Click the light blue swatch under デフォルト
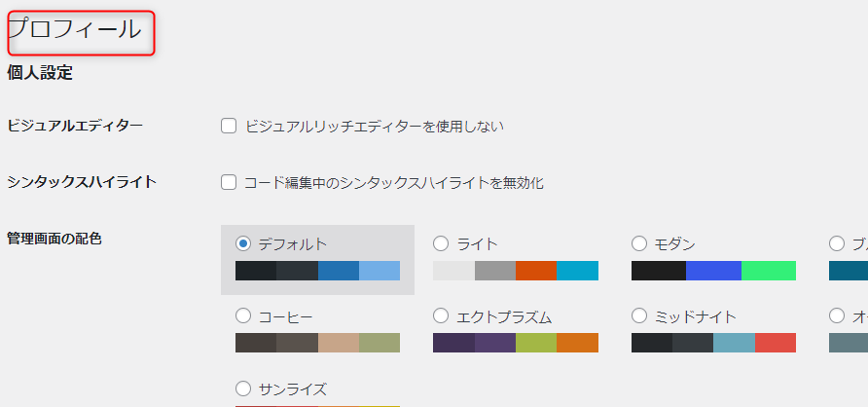Image resolution: width=868 pixels, height=407 pixels. (x=380, y=271)
